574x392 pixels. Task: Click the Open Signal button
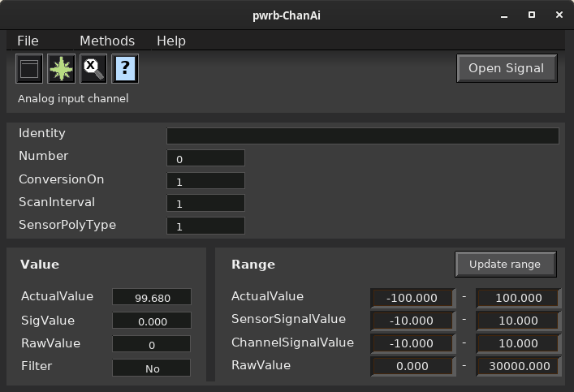pos(507,68)
